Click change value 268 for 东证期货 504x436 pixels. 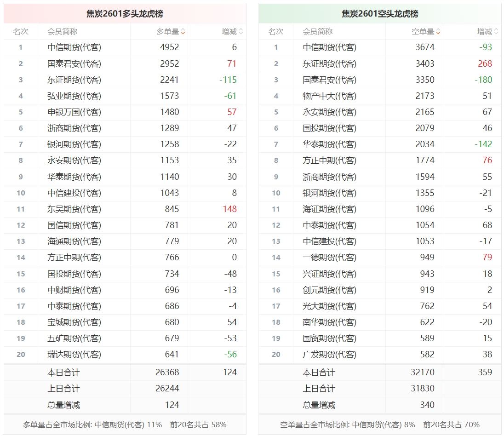point(485,63)
